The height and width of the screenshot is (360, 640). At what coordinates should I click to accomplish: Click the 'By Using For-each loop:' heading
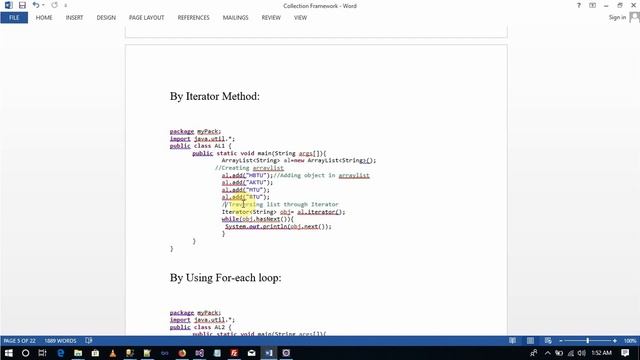(x=225, y=278)
